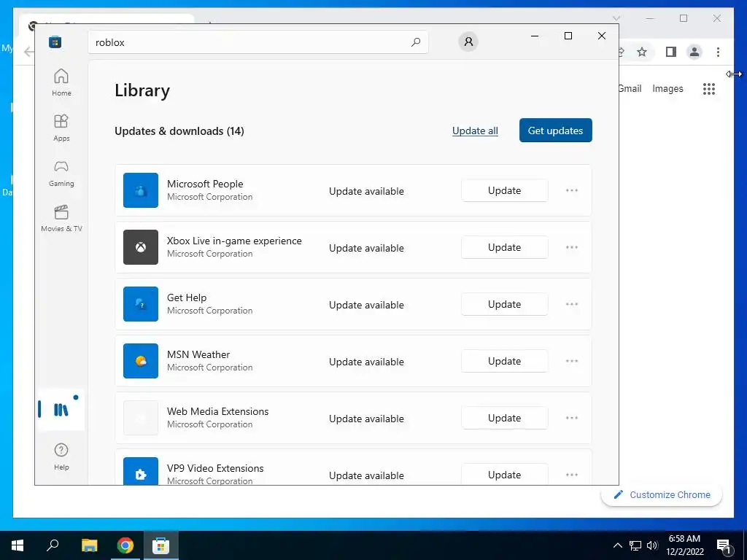Viewport: 747px width, 560px height.
Task: Click Updates & downloads (14) heading
Action: point(179,131)
